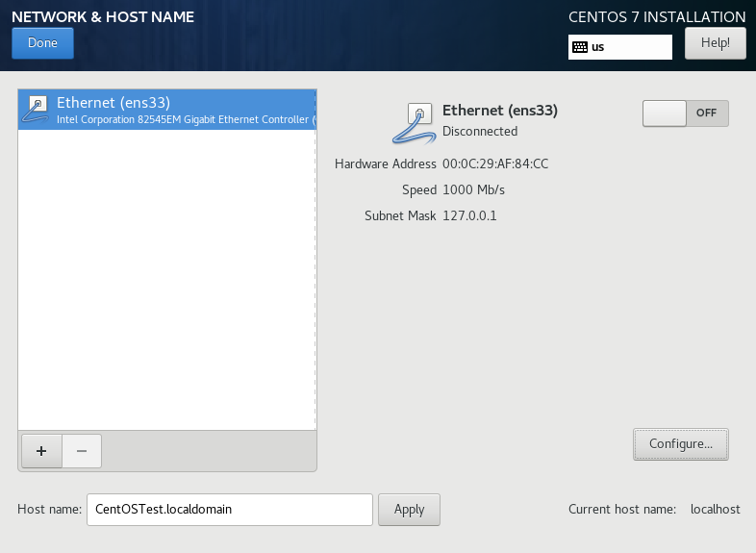Viewport: 756px width, 553px height.
Task: Click the Hardware Address label
Action: point(386,163)
